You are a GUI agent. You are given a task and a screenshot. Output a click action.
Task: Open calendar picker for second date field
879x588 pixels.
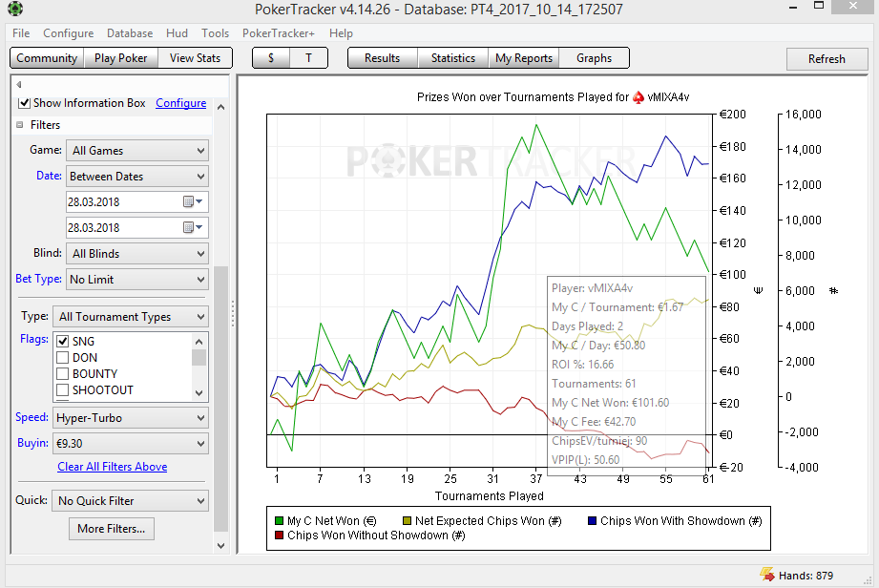192,227
